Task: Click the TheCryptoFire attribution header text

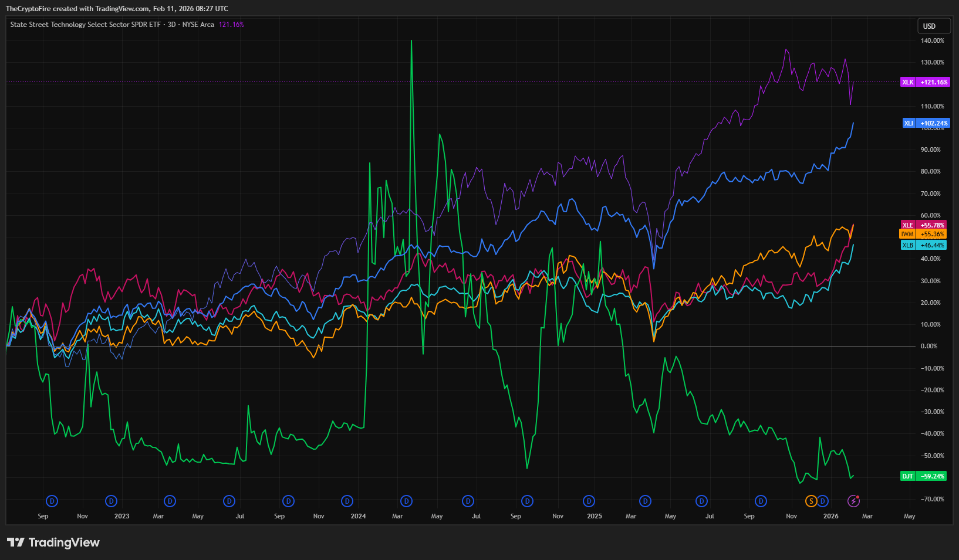Action: pos(117,9)
